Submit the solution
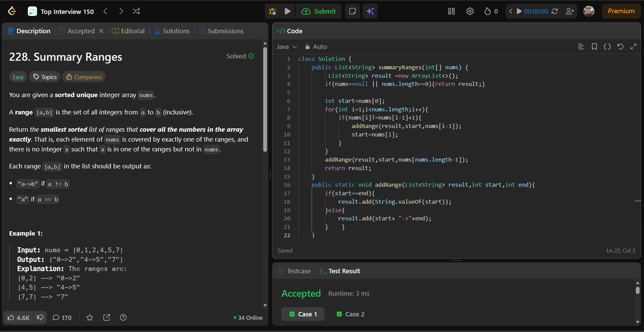 click(x=319, y=11)
